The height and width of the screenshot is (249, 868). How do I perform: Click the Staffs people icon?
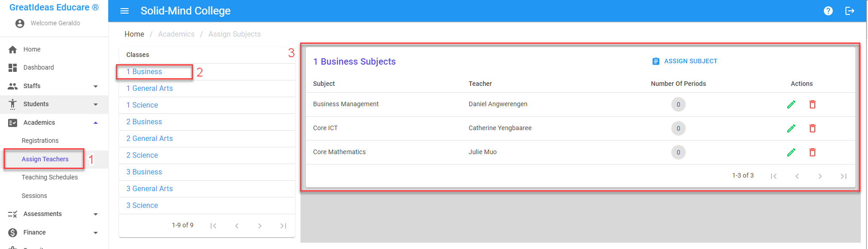coord(13,86)
